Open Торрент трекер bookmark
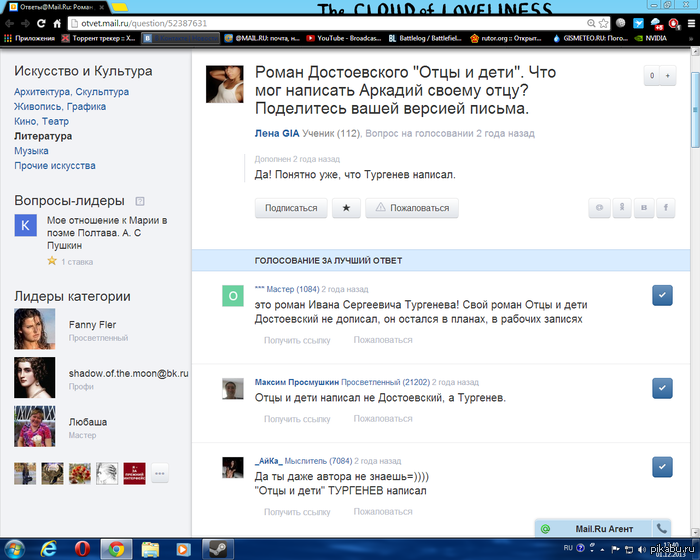This screenshot has width=700, height=560. click(99, 38)
